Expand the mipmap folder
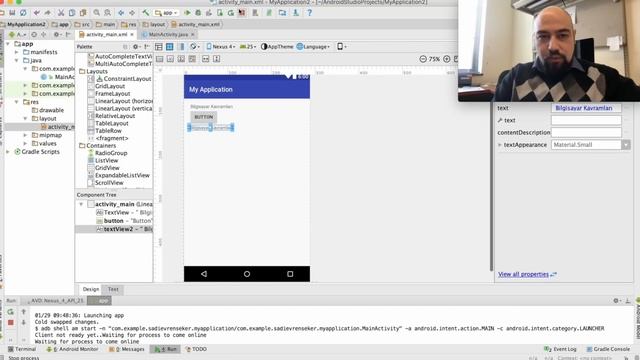Viewport: 640px width, 360px height. (x=25, y=135)
